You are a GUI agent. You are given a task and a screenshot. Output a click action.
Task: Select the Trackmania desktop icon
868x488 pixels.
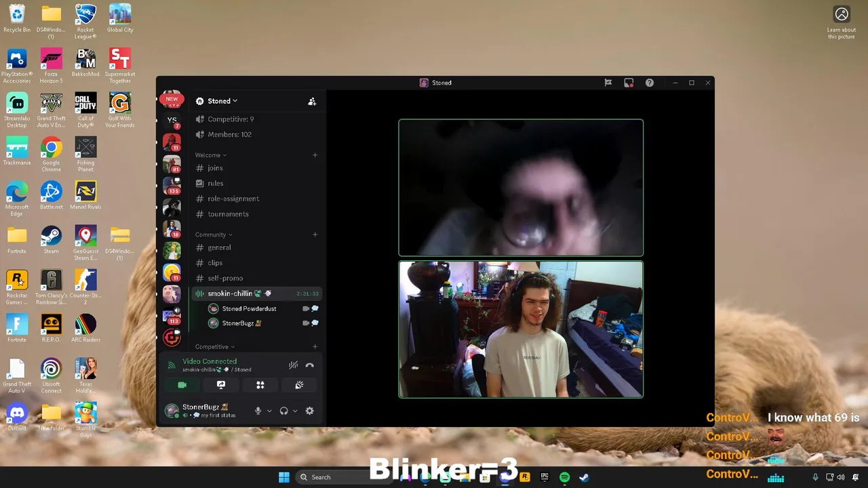click(x=17, y=151)
